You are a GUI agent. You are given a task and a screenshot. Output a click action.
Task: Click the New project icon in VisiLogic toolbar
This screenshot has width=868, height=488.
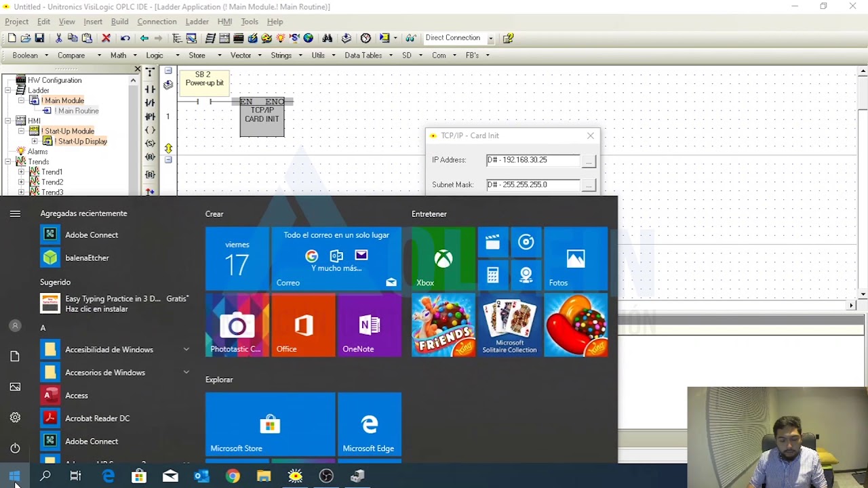[x=12, y=38]
